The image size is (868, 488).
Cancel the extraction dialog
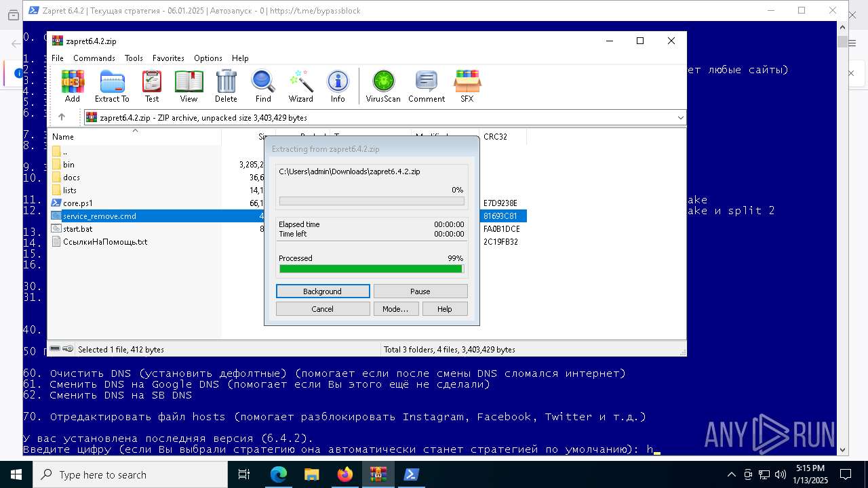323,309
